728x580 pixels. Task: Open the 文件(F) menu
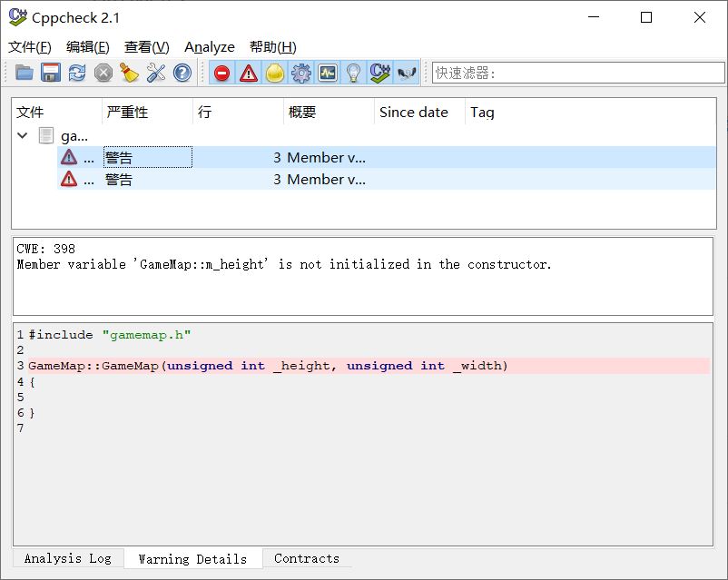click(30, 47)
